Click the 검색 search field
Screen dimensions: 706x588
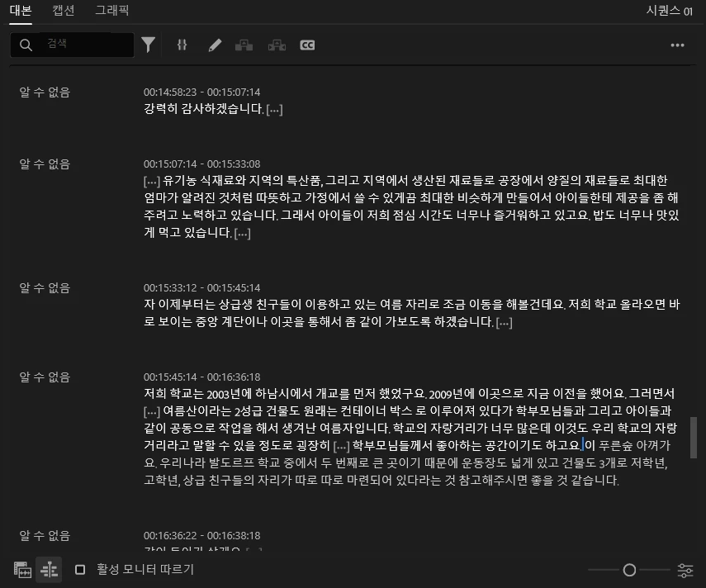(72, 45)
